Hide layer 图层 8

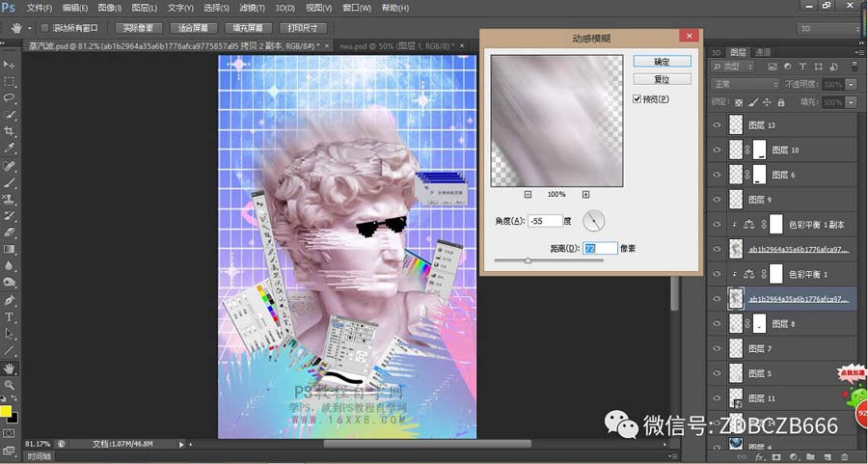(717, 324)
